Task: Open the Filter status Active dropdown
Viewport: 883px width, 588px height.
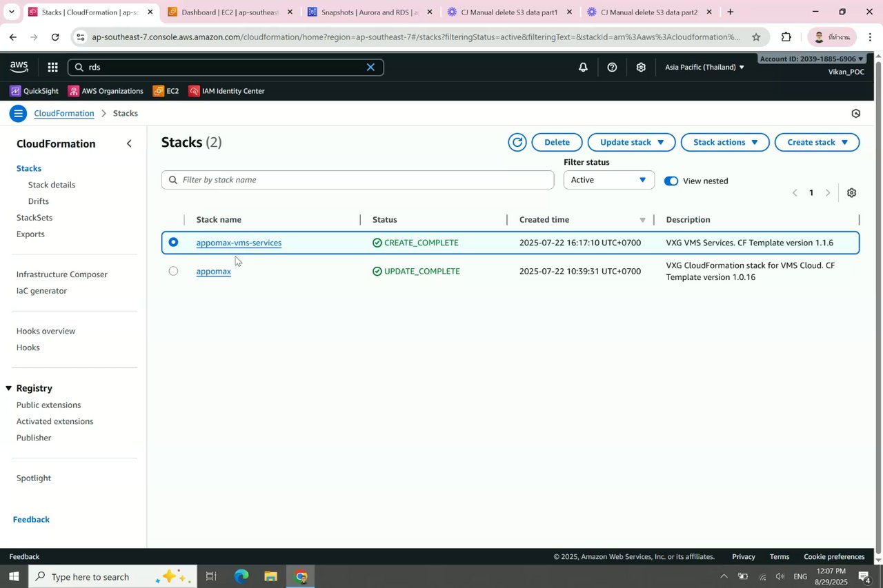Action: coord(608,180)
